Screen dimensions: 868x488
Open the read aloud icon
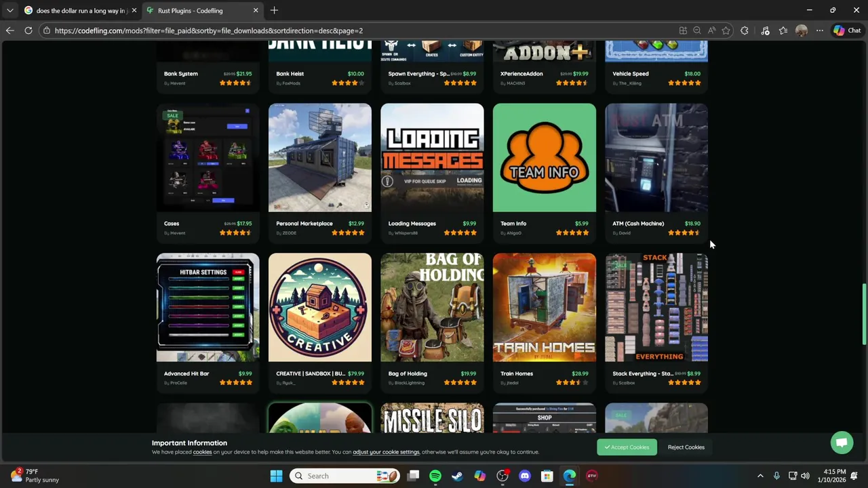tap(711, 30)
